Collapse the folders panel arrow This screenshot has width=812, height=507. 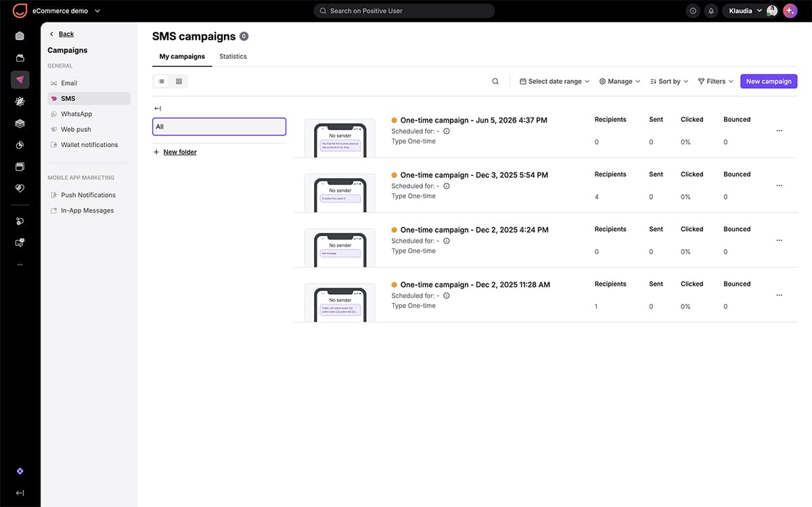tap(158, 108)
